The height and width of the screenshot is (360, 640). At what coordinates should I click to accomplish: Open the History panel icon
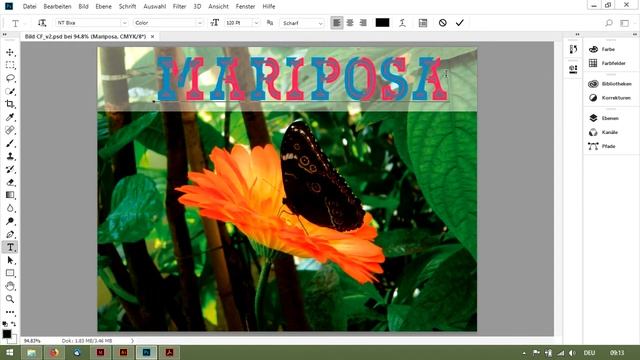tap(573, 49)
